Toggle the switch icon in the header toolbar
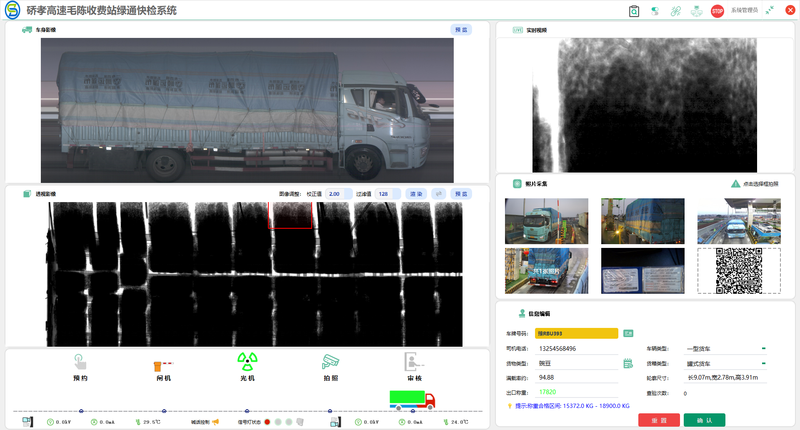 (x=655, y=11)
